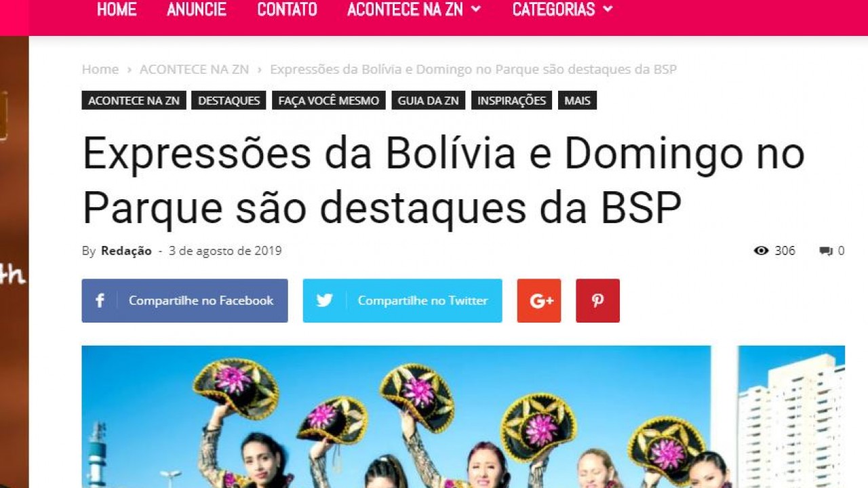Open the HOME menu item
Screen dimensions: 868x488
click(117, 9)
